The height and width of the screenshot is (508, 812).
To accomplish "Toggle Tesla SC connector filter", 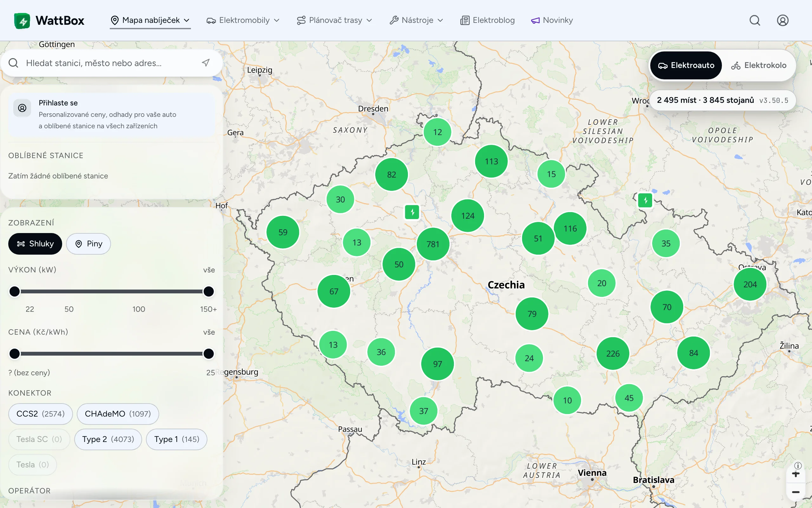I will coord(39,439).
